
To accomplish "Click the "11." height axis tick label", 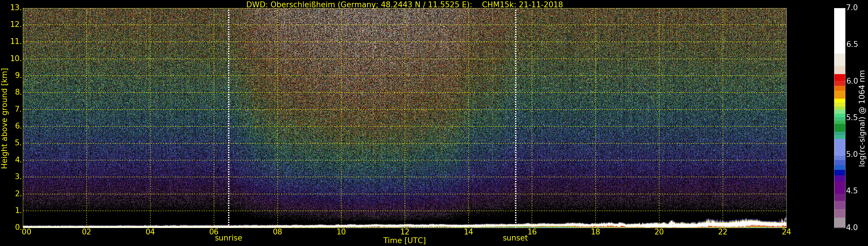I will click(16, 41).
